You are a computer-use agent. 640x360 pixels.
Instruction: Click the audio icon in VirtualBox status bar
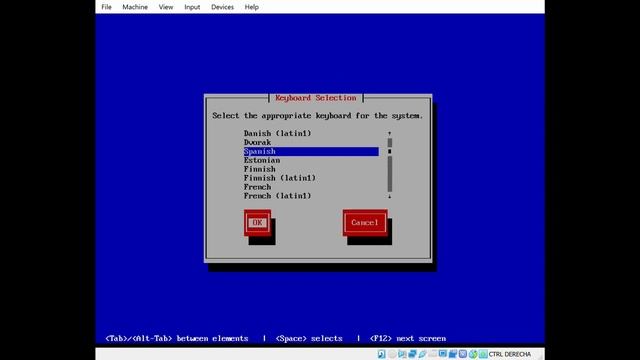click(x=402, y=354)
